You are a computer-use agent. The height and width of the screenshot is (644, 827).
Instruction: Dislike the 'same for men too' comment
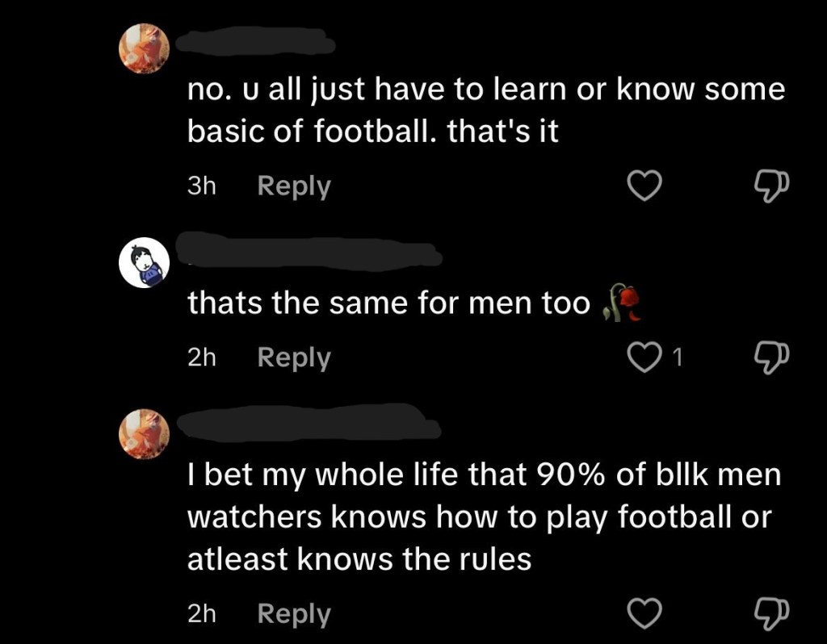pyautogui.click(x=771, y=358)
